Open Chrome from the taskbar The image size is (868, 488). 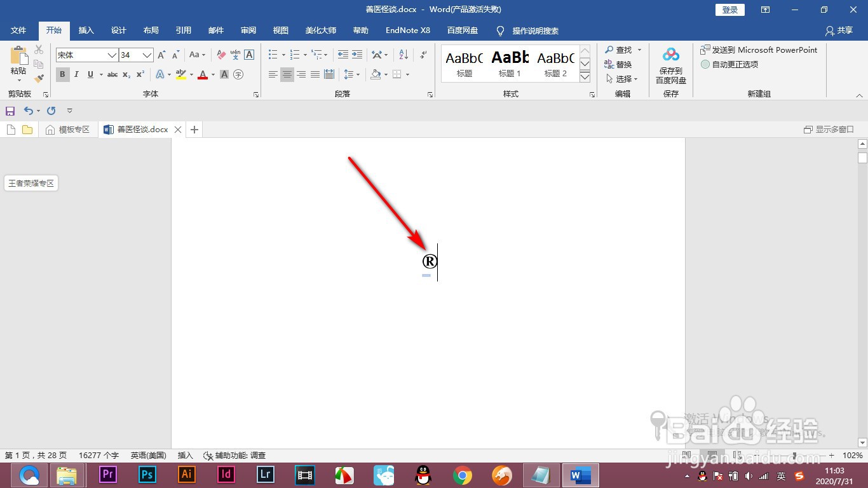click(x=463, y=475)
